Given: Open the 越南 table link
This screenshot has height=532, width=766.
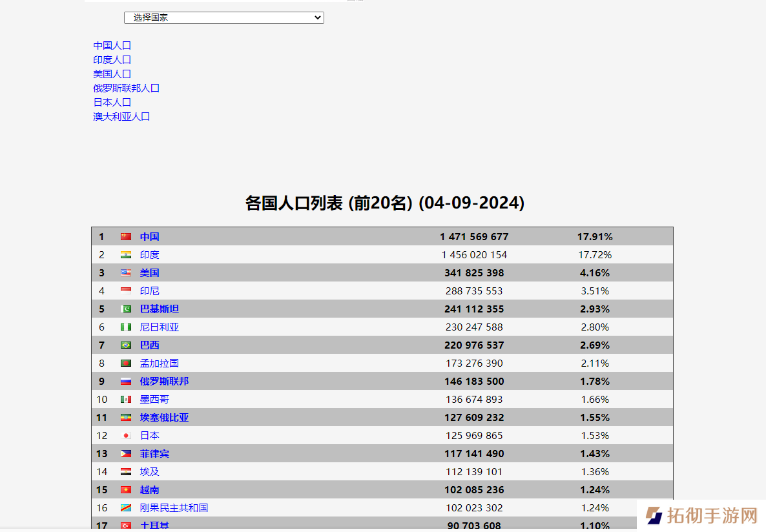Looking at the screenshot, I should pyautogui.click(x=150, y=490).
